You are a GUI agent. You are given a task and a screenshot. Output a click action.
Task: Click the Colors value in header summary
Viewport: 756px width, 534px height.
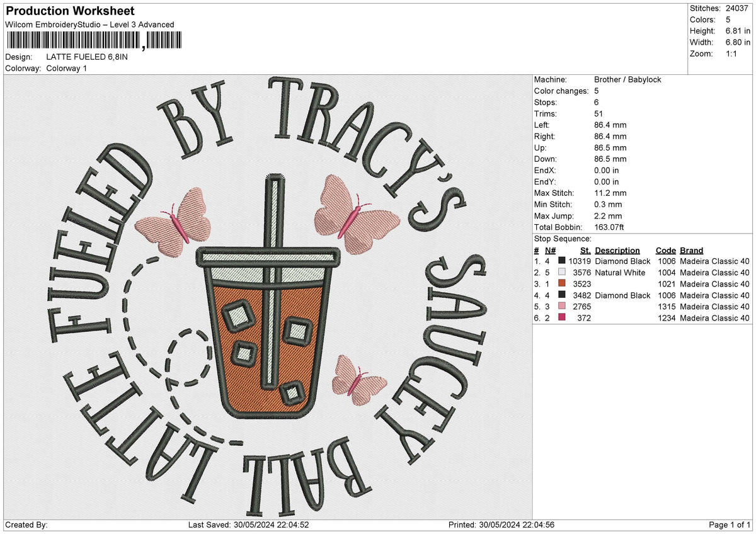(x=728, y=20)
